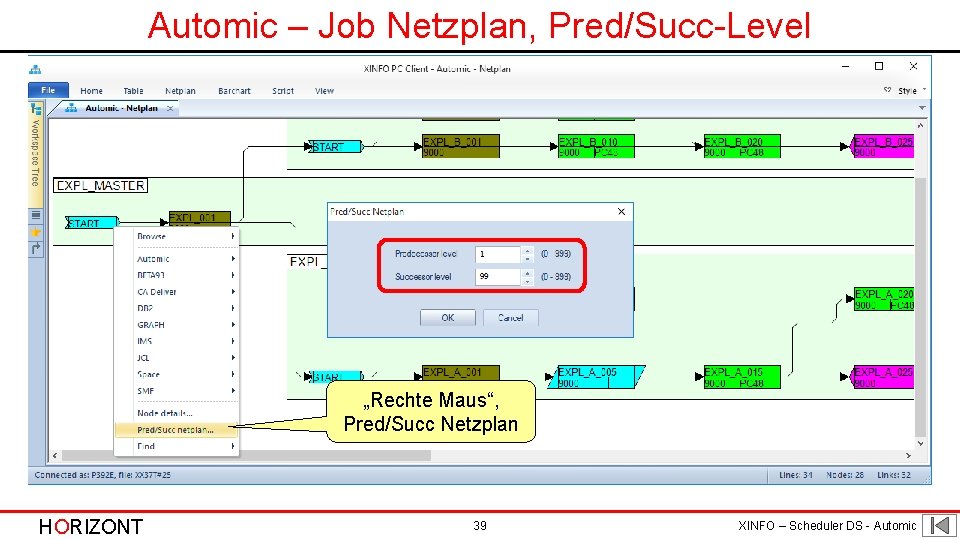
Task: Switch to the Script ribbon tab
Action: point(283,91)
